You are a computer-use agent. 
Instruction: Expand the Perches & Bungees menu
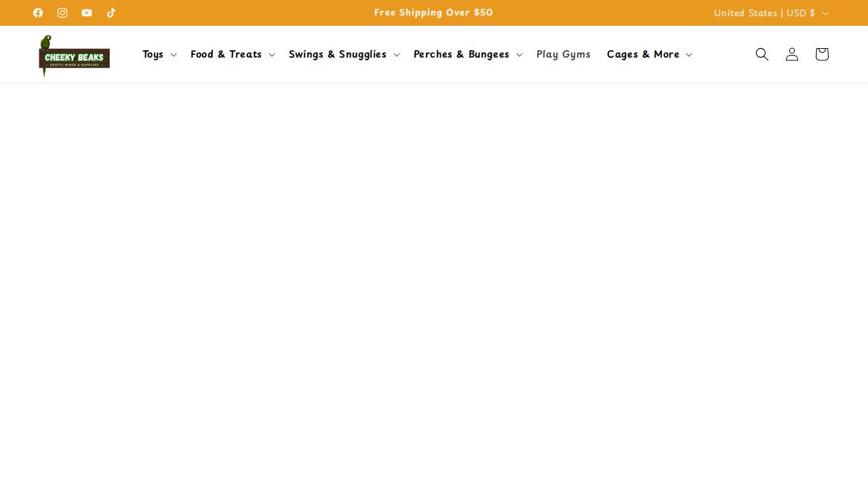467,54
